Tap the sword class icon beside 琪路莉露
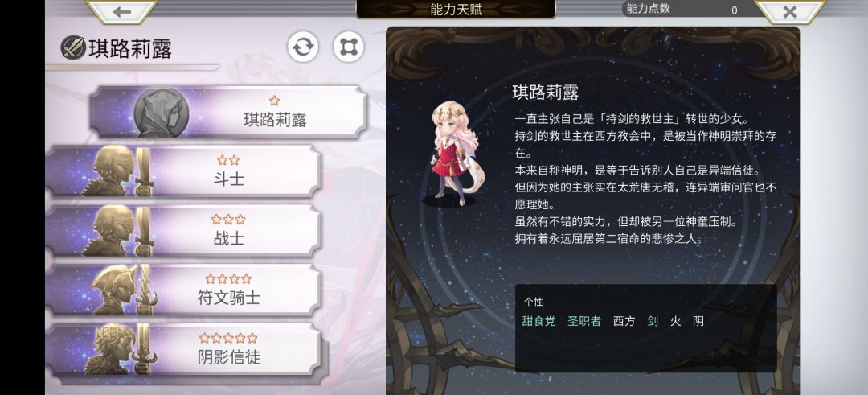 (x=73, y=47)
